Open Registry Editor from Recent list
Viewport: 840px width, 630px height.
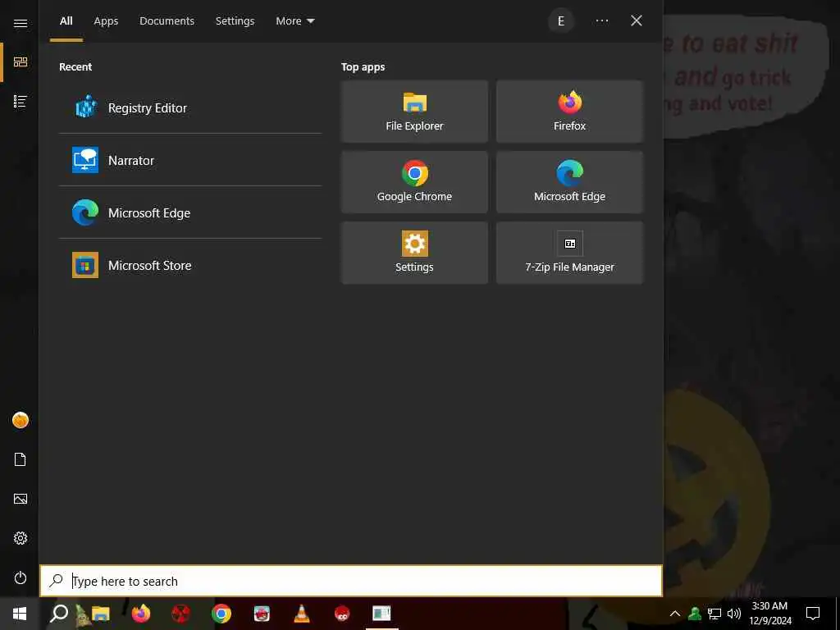(190, 107)
